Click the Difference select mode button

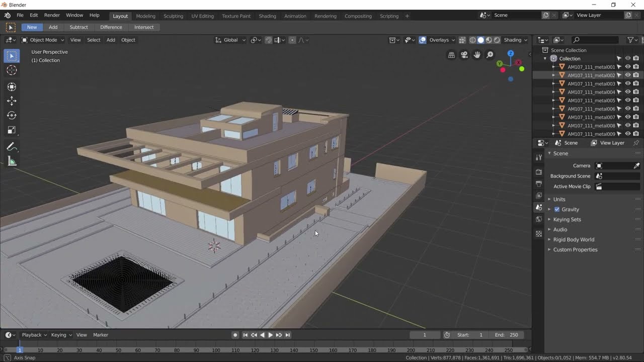[x=111, y=27]
